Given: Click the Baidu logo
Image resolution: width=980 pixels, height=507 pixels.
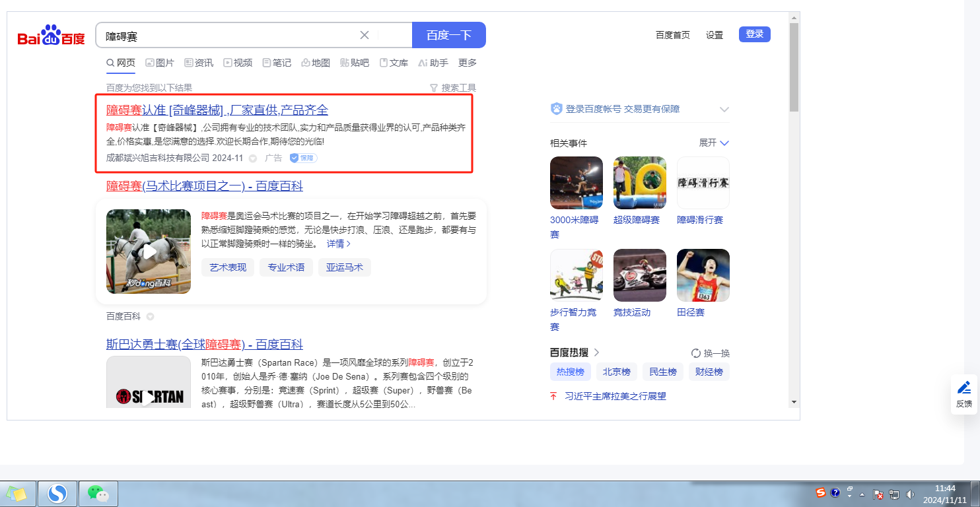Looking at the screenshot, I should [x=51, y=36].
